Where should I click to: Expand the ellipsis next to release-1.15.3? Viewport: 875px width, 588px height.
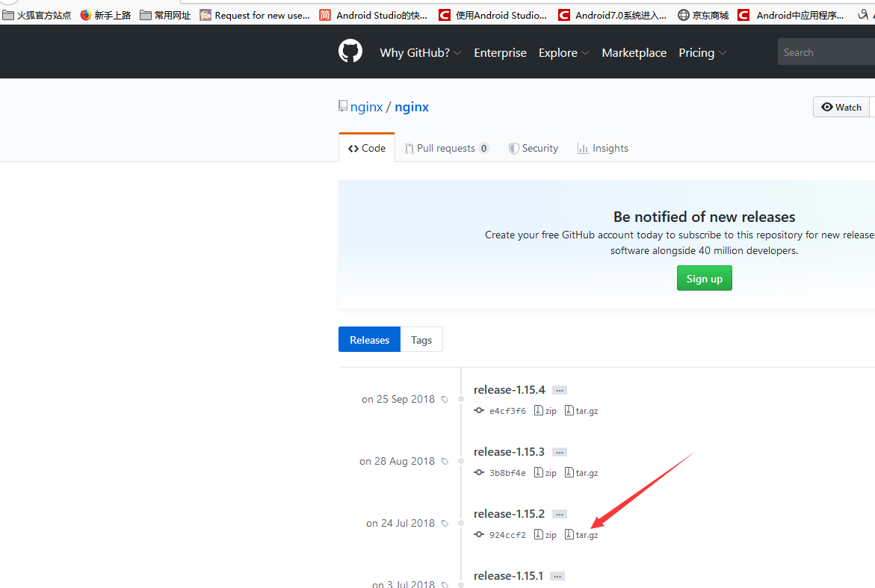[560, 452]
